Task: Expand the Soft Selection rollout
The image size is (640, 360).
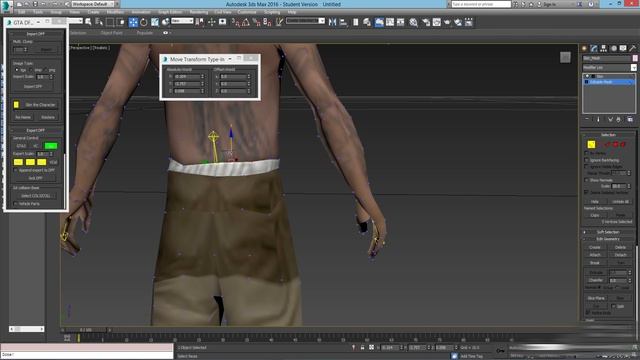Action: pyautogui.click(x=608, y=232)
